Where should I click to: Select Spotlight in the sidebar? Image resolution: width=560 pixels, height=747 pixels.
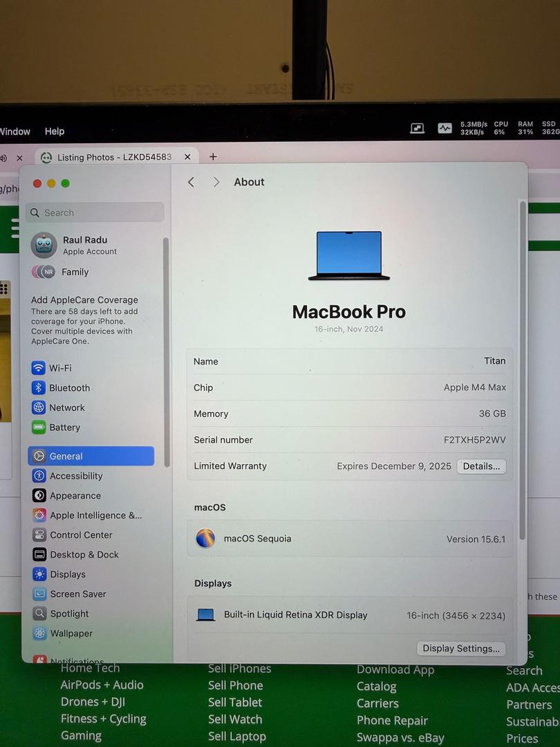click(x=69, y=614)
